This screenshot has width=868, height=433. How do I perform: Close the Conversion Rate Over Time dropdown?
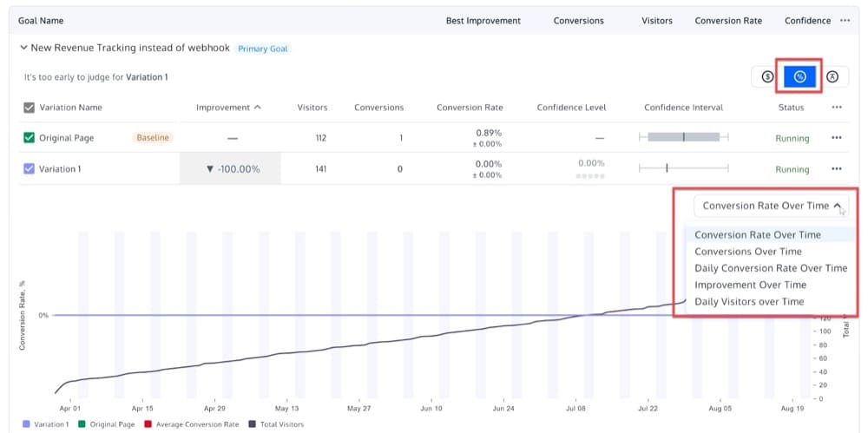coord(771,206)
